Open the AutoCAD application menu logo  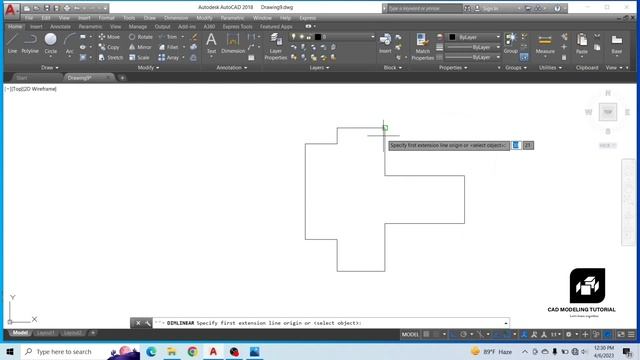click(x=11, y=10)
